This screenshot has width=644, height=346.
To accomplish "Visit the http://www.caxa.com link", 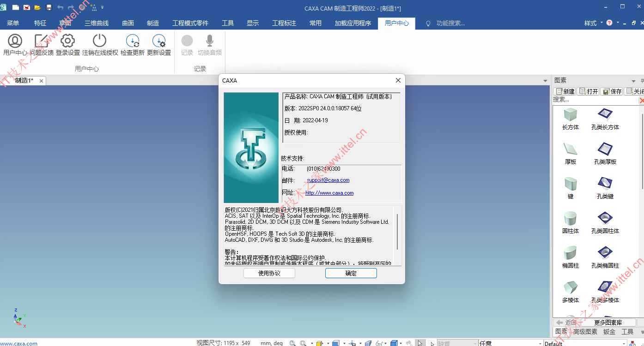I will click(x=329, y=193).
